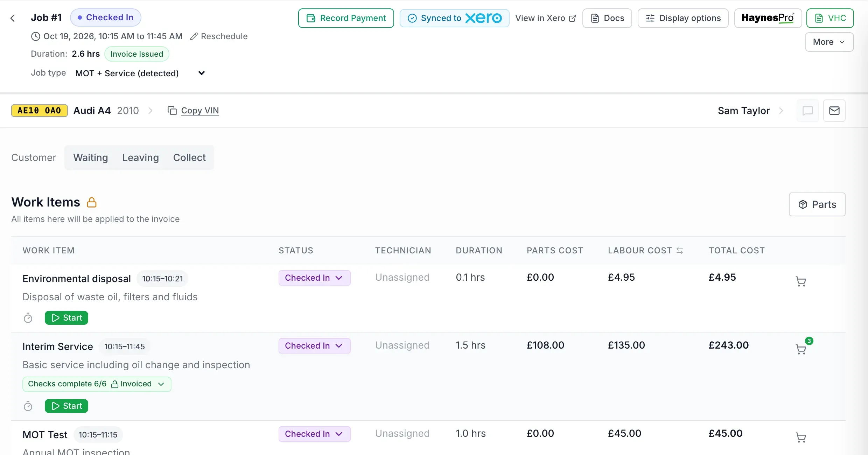
Task: Open View in Xero link
Action: coord(546,18)
